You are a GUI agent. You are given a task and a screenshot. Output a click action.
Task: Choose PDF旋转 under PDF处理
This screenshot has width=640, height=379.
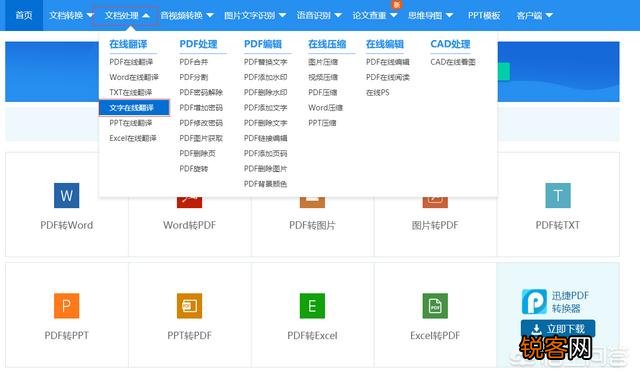[x=193, y=168]
